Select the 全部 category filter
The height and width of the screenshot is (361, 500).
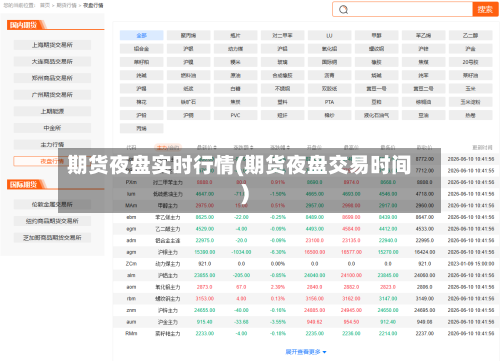click(142, 35)
